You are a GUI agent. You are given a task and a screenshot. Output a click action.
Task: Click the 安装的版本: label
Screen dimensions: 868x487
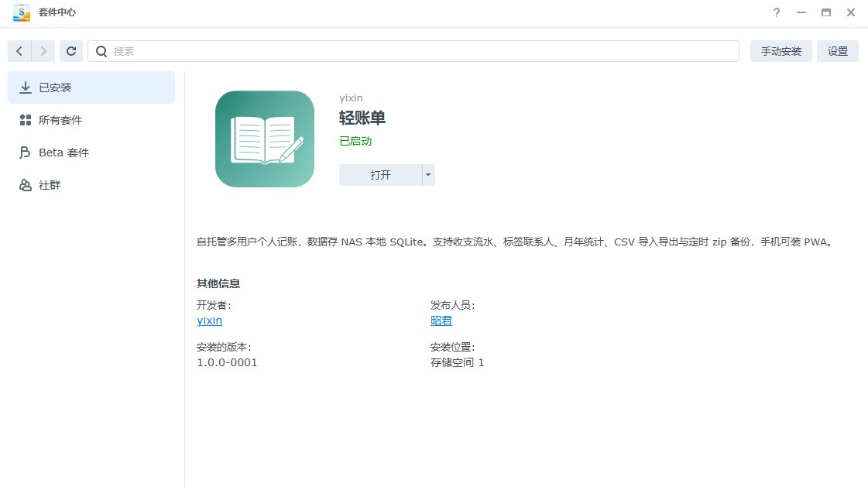point(225,347)
